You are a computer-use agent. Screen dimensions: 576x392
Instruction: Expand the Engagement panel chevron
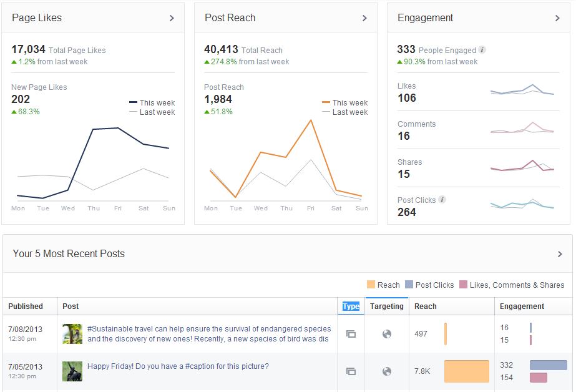557,18
